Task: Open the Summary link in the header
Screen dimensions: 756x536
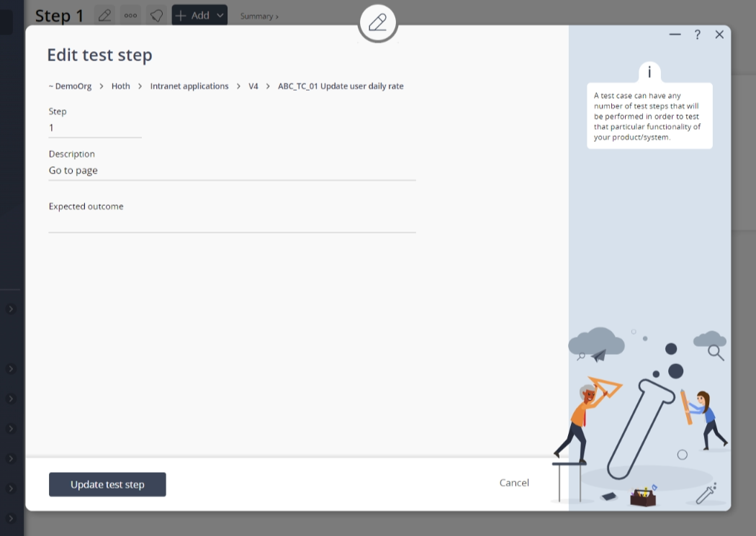Action: 259,17
